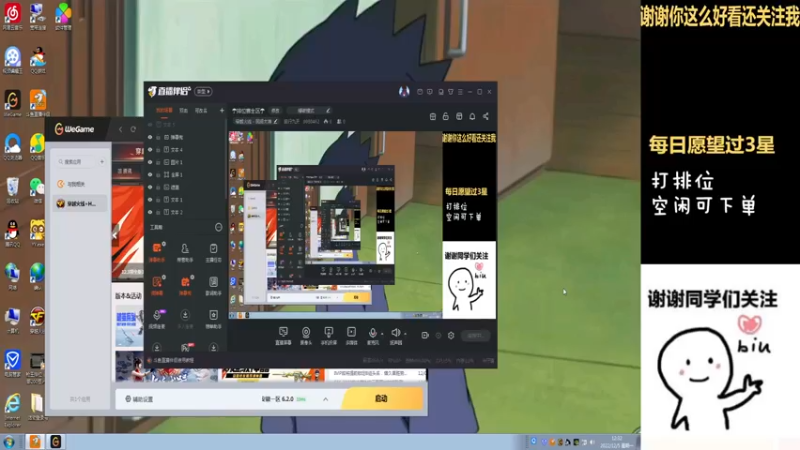Viewport: 800px width, 450px height.
Task: Open the PK tool with red badge
Action: [185, 348]
